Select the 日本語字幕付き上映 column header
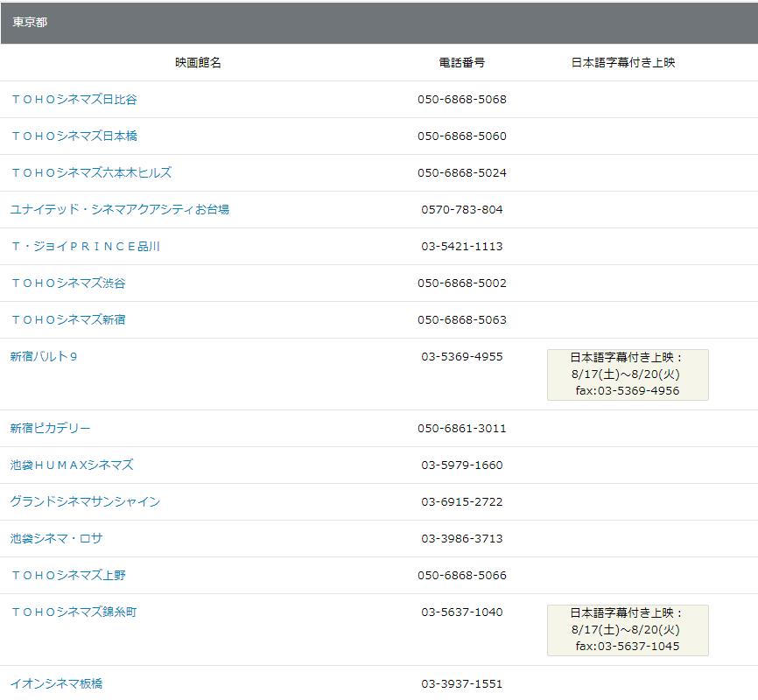This screenshot has width=758, height=700. point(622,62)
